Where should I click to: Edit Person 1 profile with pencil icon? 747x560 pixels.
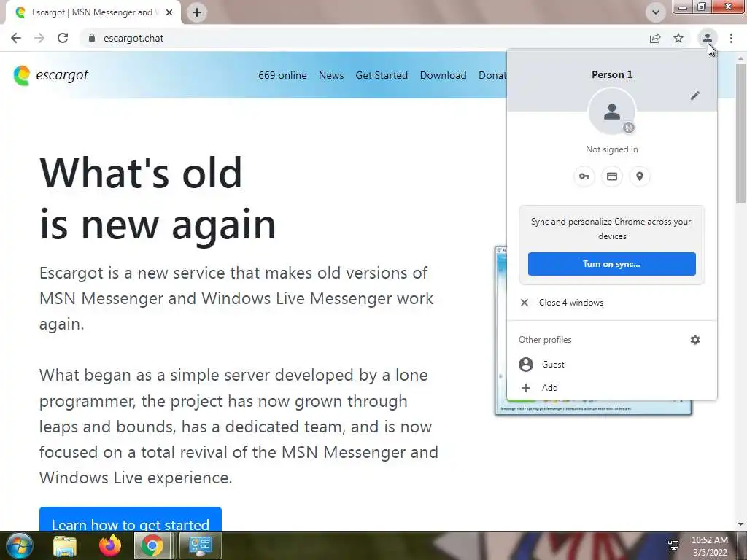(695, 96)
